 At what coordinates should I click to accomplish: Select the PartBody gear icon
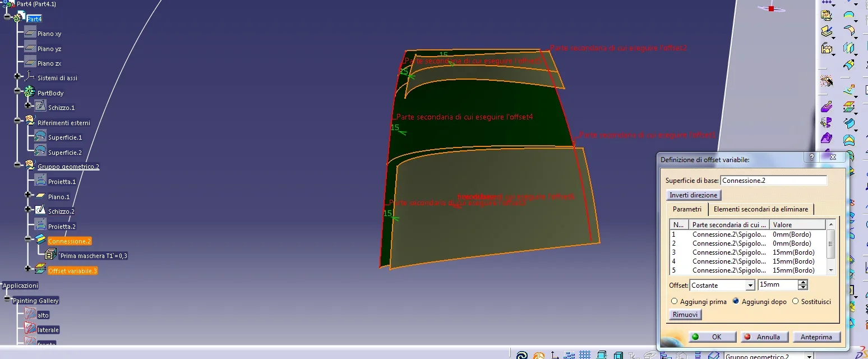(x=30, y=92)
